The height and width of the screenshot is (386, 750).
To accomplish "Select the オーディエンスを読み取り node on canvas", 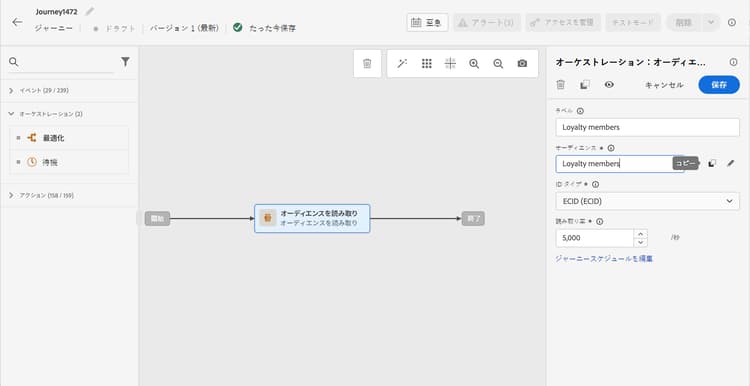I will click(312, 219).
